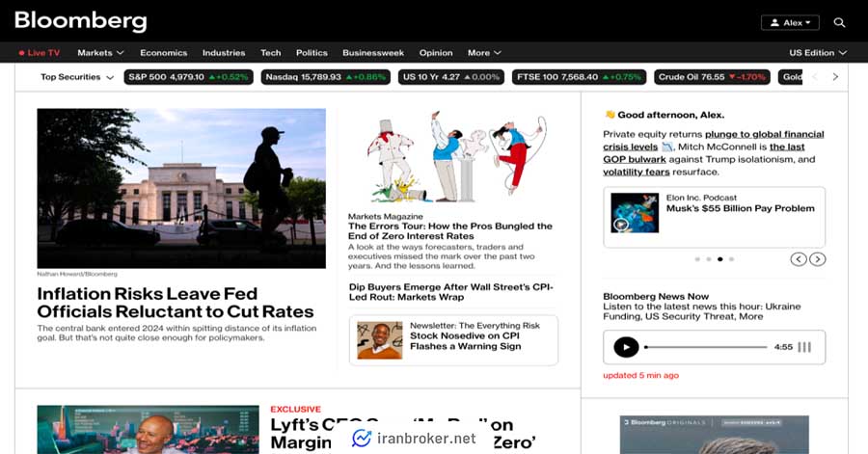The image size is (868, 454).
Task: Click Nathan Howard/Bloomberg photo credit
Action: (77, 274)
